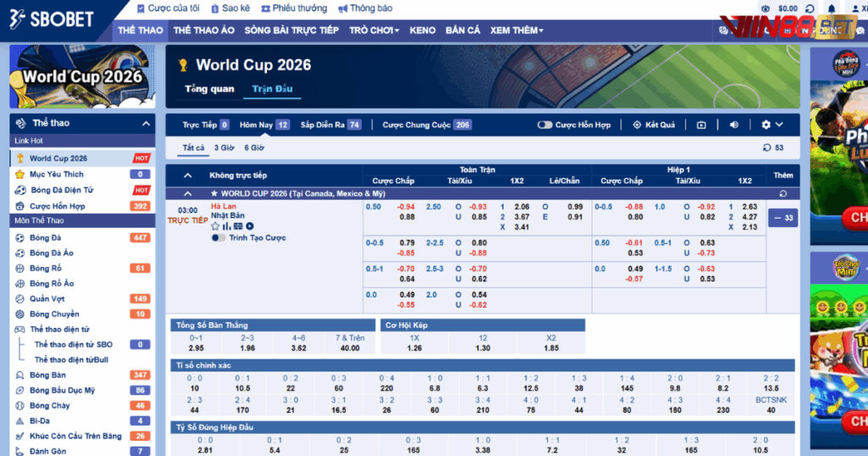
Task: Click the Bóng Rổ Ảo icon
Action: click(20, 283)
